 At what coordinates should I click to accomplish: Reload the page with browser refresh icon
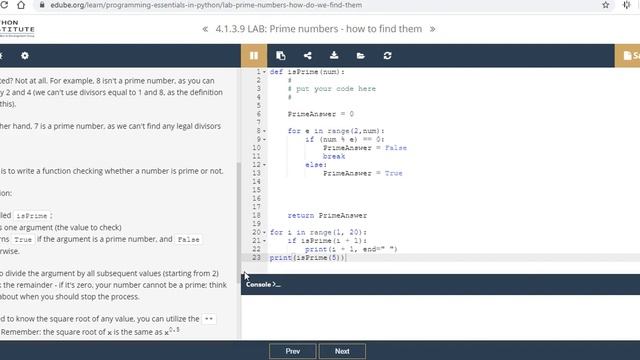point(4,5)
